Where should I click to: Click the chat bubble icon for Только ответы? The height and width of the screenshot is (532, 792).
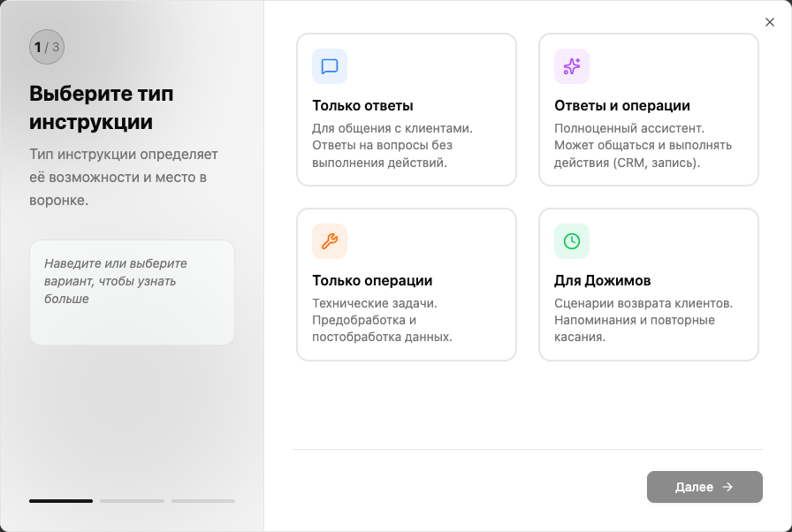pyautogui.click(x=330, y=66)
